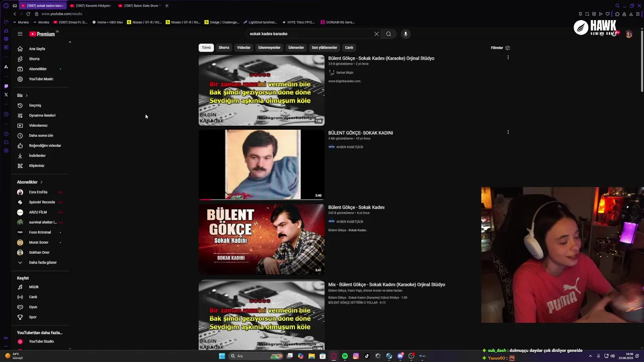Open X icon in Opera sidebar
Image resolution: width=644 pixels, height=362 pixels.
pyautogui.click(x=6, y=95)
